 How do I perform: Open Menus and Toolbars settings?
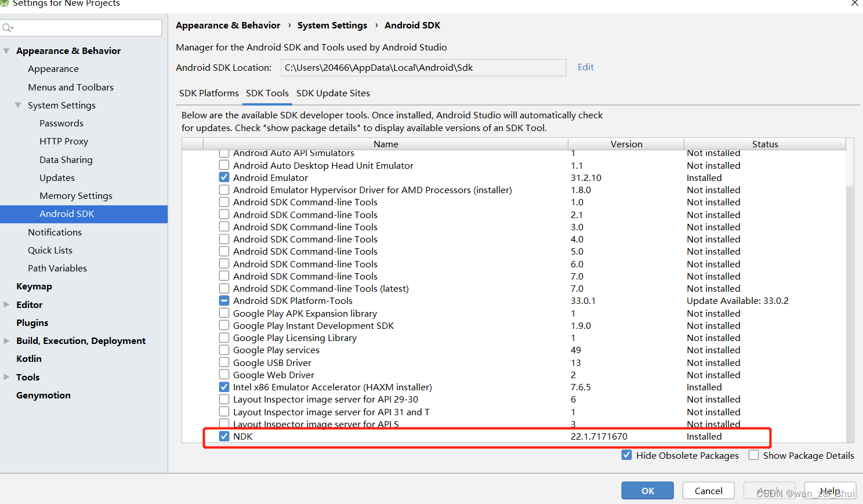coord(71,87)
